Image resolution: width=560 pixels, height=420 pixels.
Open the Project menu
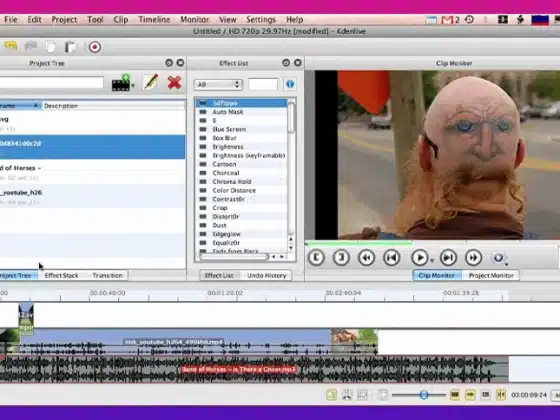coord(64,20)
